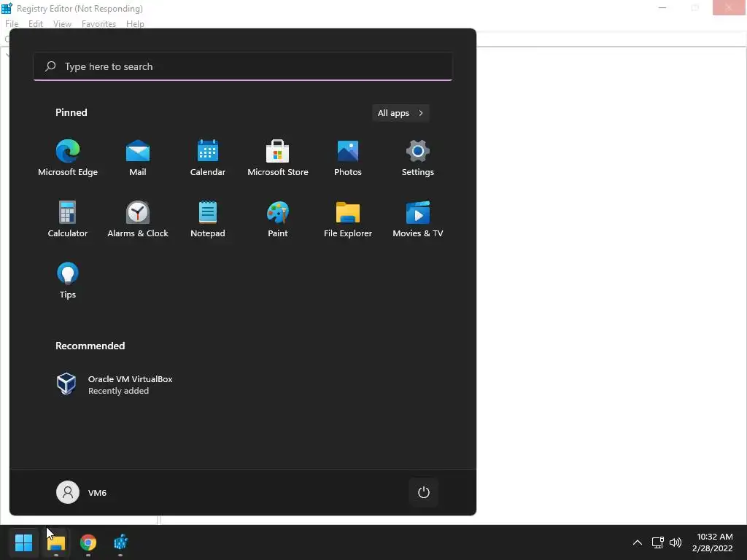Viewport: 747px width, 560px height.
Task: Open the Tips app
Action: point(68,281)
